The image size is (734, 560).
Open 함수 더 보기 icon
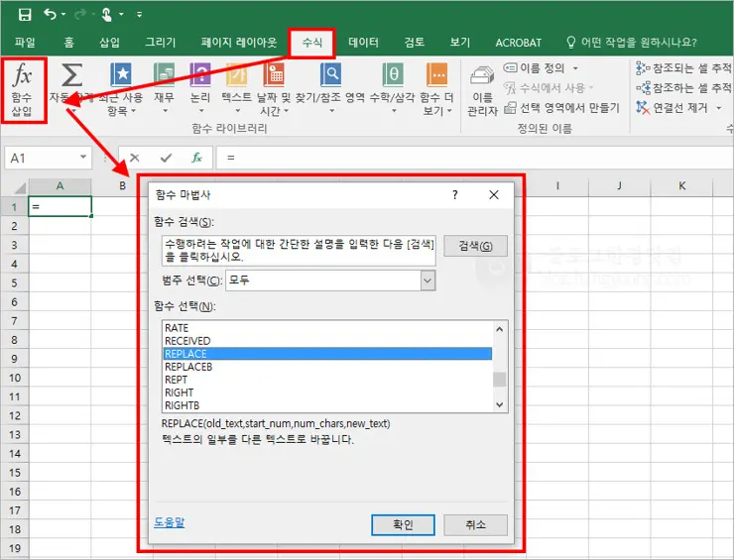(436, 75)
